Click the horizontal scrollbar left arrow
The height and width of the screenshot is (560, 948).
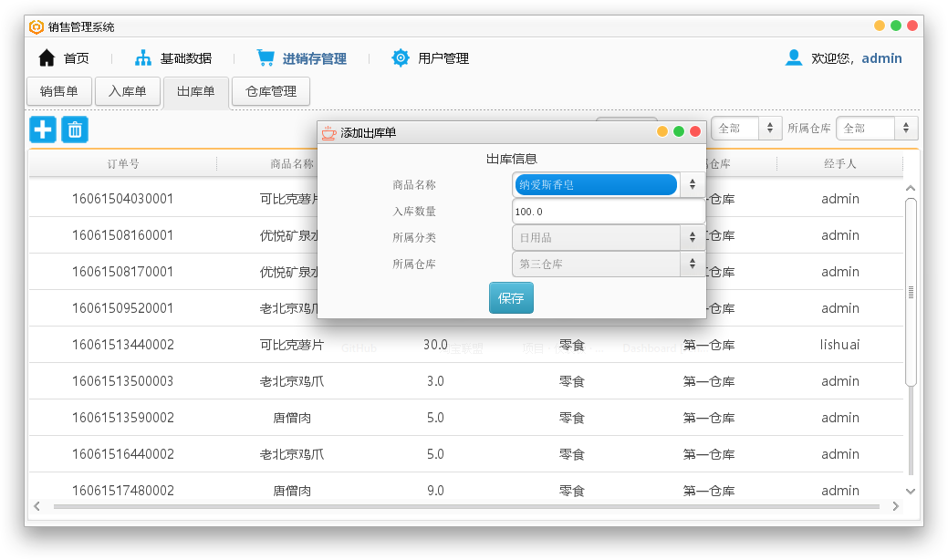[x=36, y=506]
